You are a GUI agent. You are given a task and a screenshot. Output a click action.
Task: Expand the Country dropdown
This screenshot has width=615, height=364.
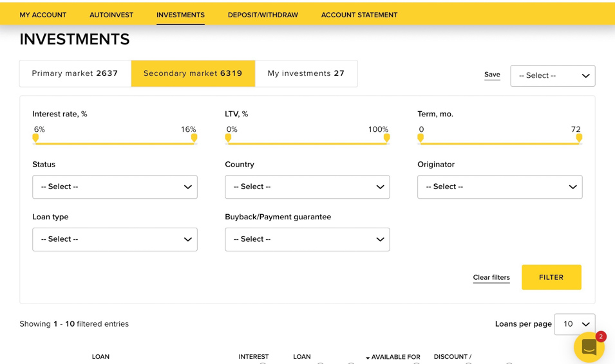307,187
